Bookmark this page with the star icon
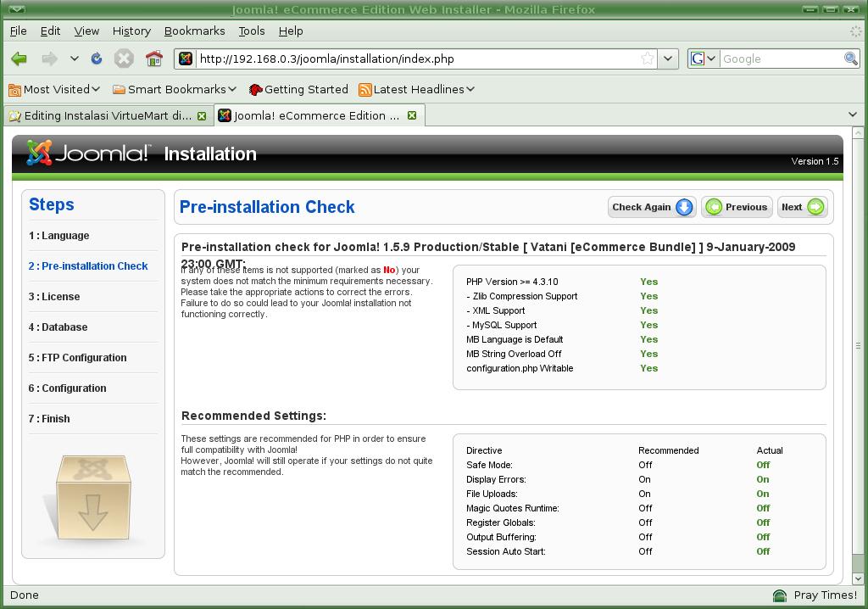 pos(648,59)
